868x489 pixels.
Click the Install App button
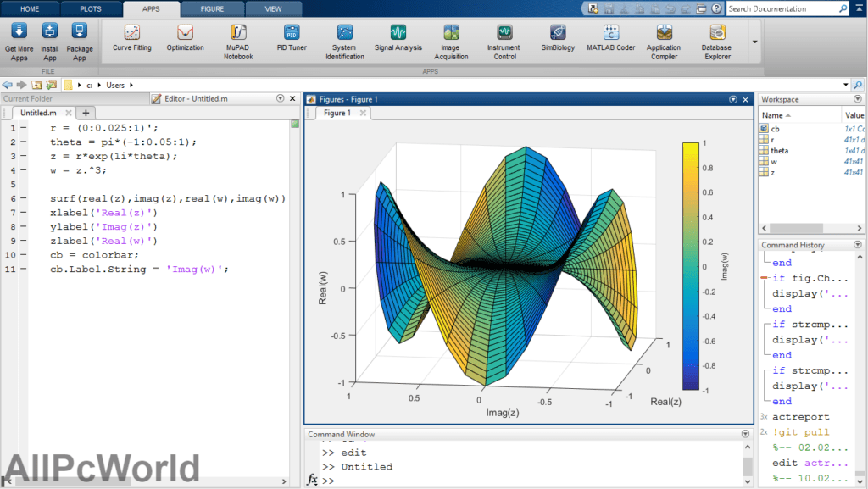click(49, 41)
